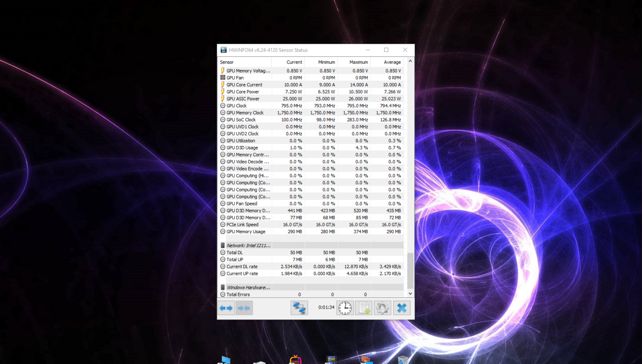Click the 6.525 W minimum value
This screenshot has height=364, width=642.
pos(327,92)
